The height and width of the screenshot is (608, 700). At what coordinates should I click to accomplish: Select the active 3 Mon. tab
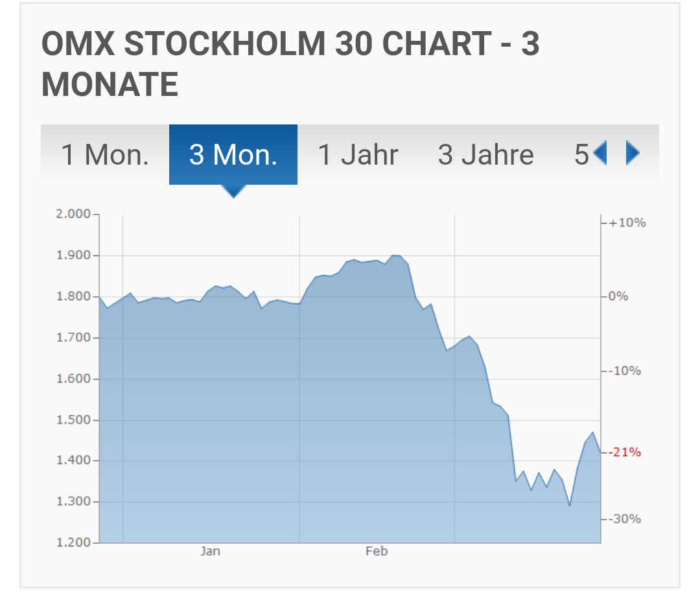233,154
